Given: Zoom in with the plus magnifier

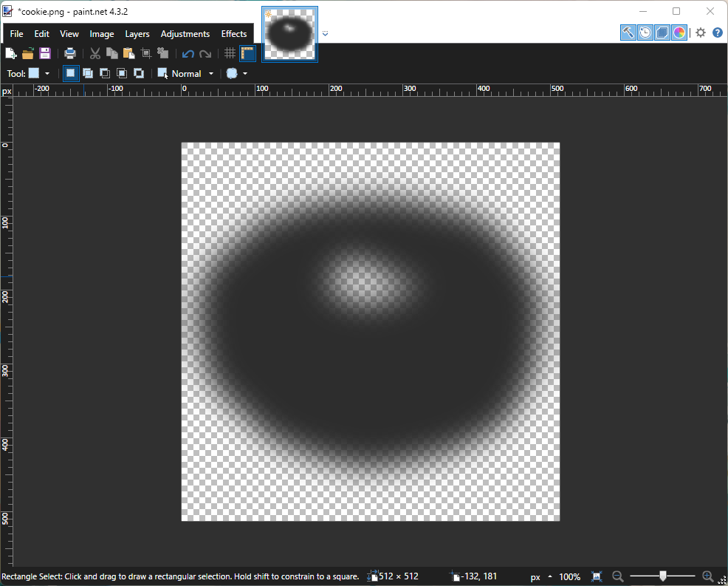Looking at the screenshot, I should click(x=707, y=576).
